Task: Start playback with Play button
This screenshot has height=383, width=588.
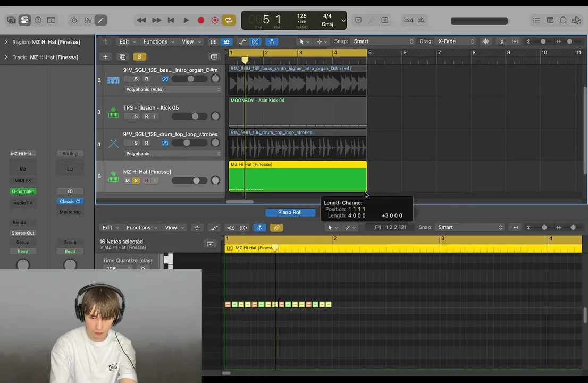Action: pyautogui.click(x=186, y=20)
